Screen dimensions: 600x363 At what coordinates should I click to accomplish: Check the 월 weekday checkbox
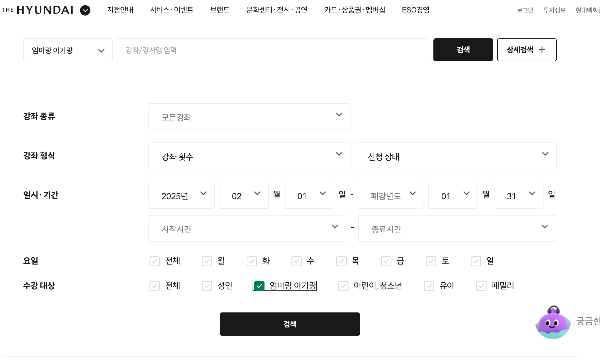pyautogui.click(x=207, y=261)
